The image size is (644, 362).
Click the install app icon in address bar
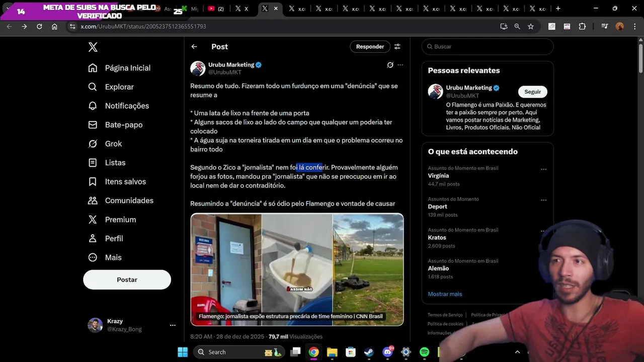point(504,27)
